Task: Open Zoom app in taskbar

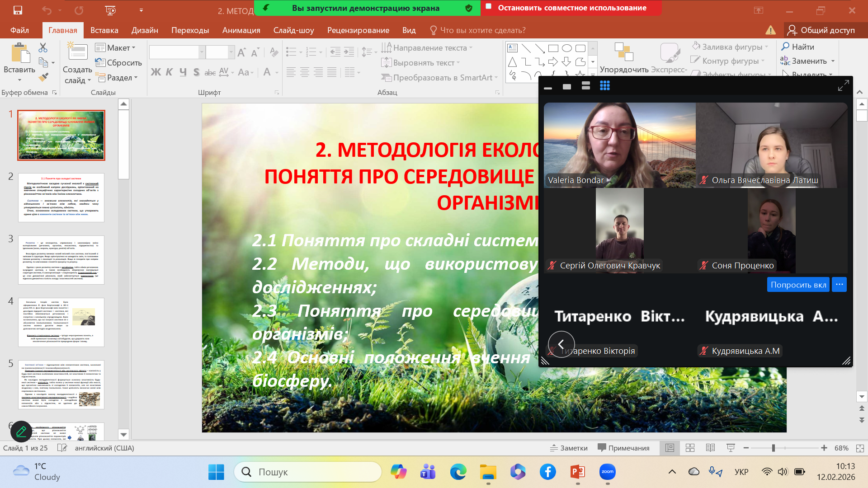Action: (607, 472)
